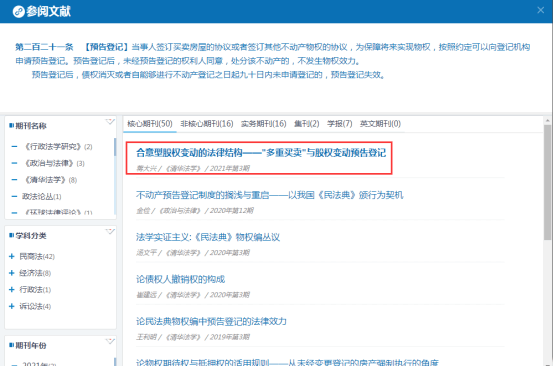The height and width of the screenshot is (366, 554).
Task: Switch to 非核心期刊(16) tab
Action: [x=207, y=124]
